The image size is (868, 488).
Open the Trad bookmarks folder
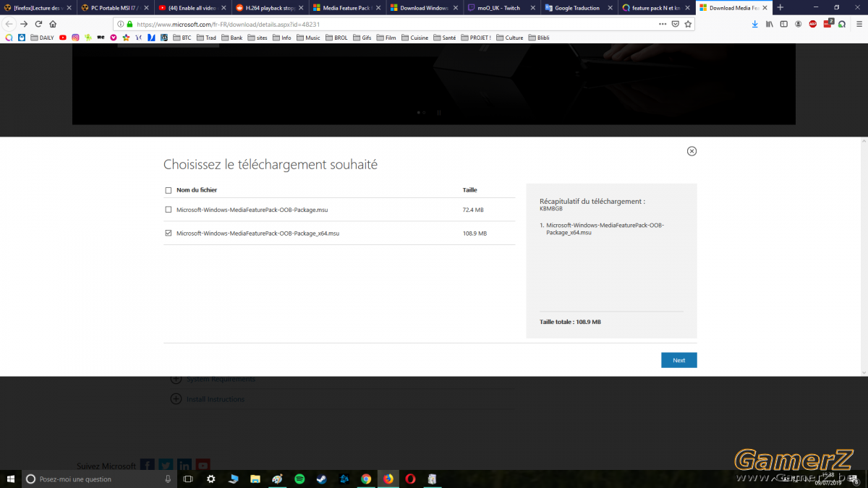(x=206, y=38)
